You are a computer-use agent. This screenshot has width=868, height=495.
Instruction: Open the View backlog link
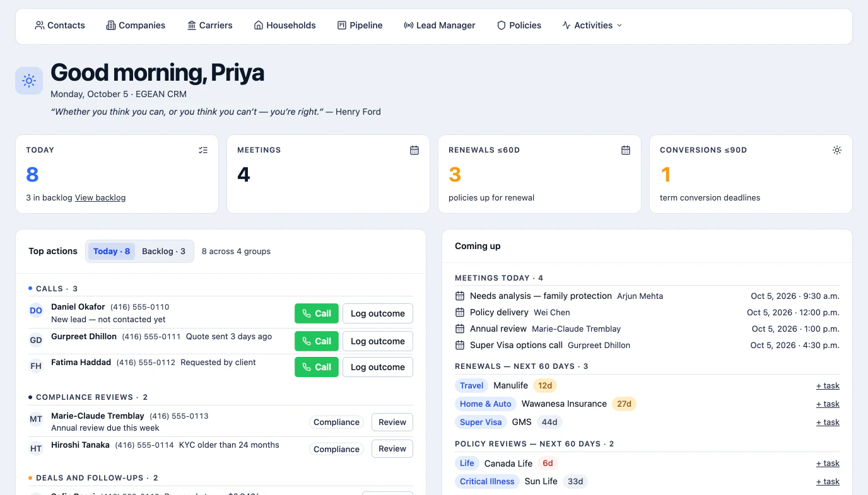pyautogui.click(x=100, y=197)
